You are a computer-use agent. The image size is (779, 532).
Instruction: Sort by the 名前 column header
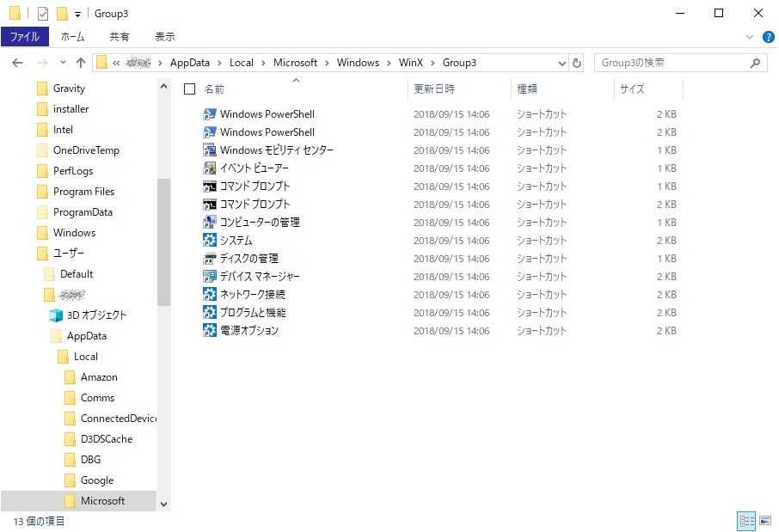296,89
